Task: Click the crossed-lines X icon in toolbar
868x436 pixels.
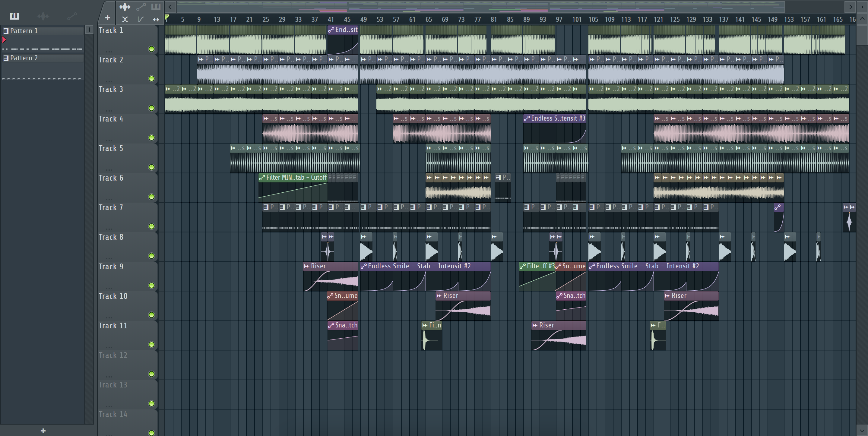Action: [x=125, y=19]
